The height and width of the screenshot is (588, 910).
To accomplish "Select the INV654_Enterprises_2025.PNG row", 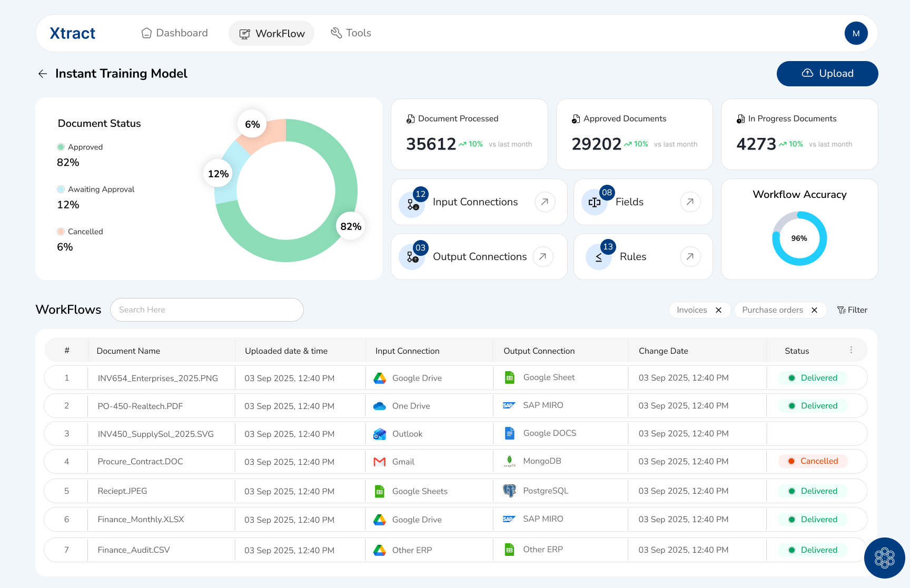I will [x=157, y=378].
